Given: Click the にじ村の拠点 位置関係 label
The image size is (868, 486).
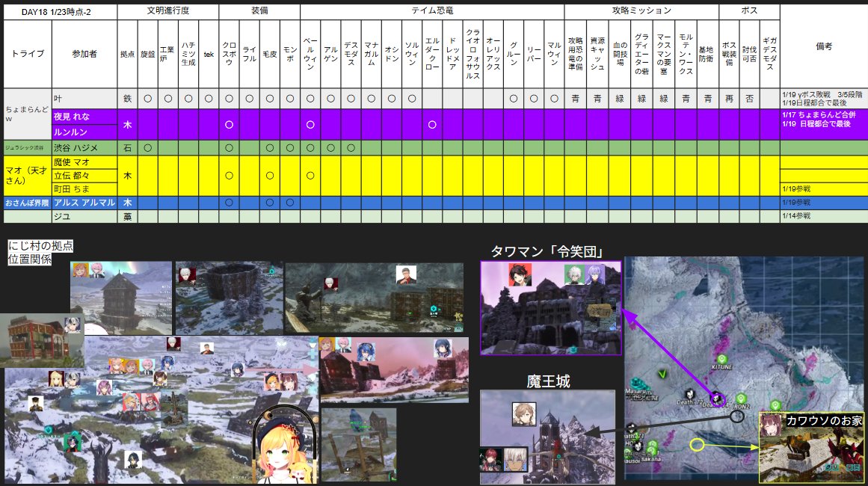Looking at the screenshot, I should point(40,253).
